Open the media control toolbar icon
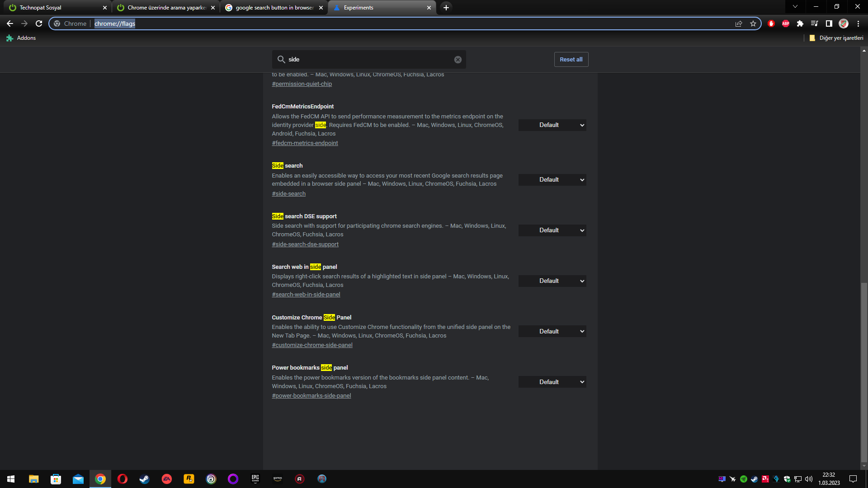 814,23
